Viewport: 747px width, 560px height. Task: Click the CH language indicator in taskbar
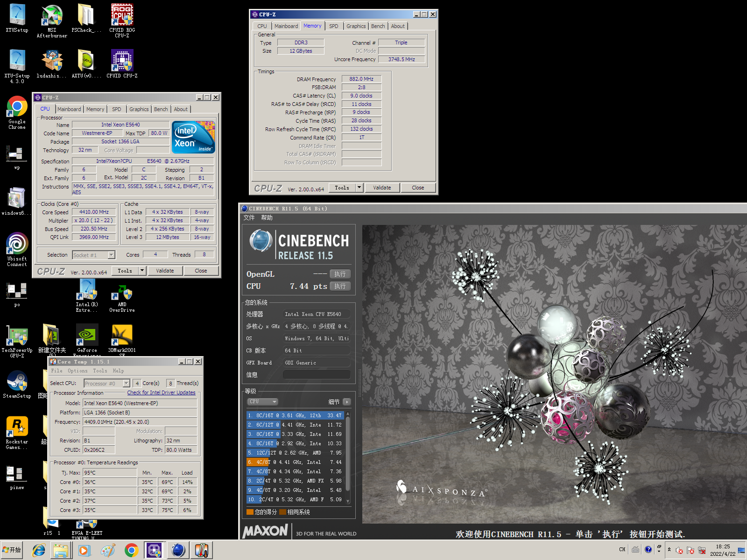[x=622, y=549]
